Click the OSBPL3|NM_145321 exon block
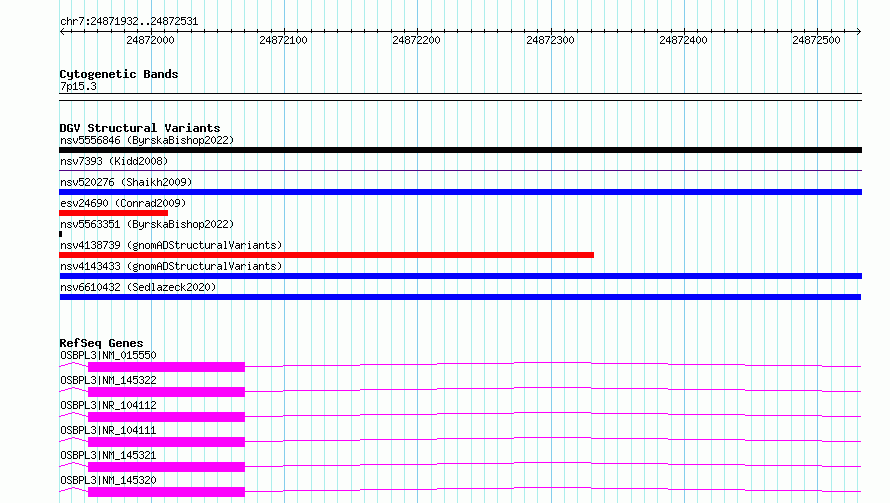The height and width of the screenshot is (503, 890). tap(166, 467)
